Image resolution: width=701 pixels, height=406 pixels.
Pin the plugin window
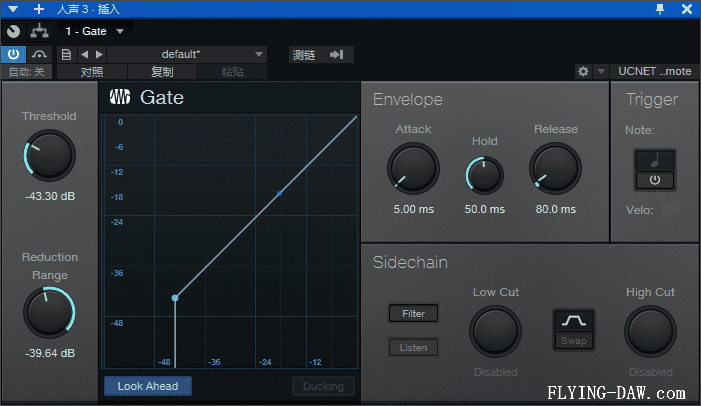660,8
